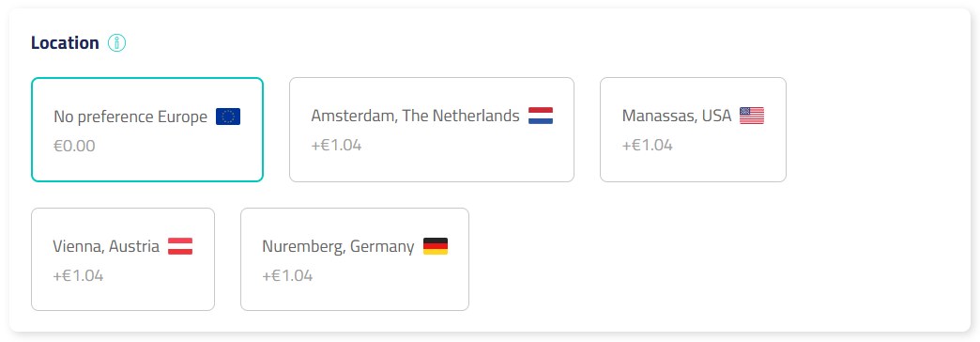The height and width of the screenshot is (342, 980).
Task: Click the European Union flag icon
Action: 228,117
